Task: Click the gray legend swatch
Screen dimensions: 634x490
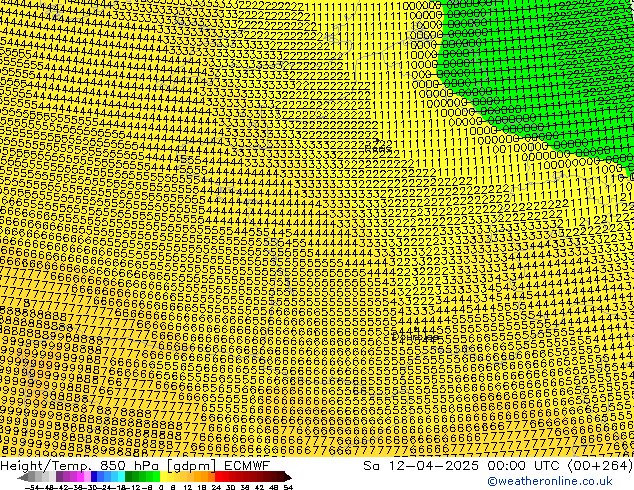Action: 32,477
